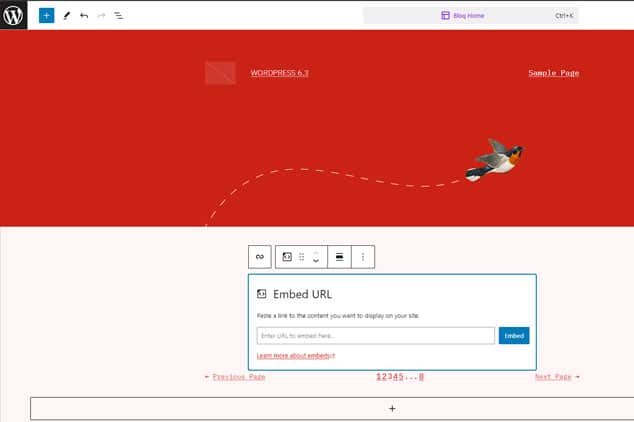Image resolution: width=634 pixels, height=422 pixels.
Task: Undo the last change
Action: click(84, 16)
